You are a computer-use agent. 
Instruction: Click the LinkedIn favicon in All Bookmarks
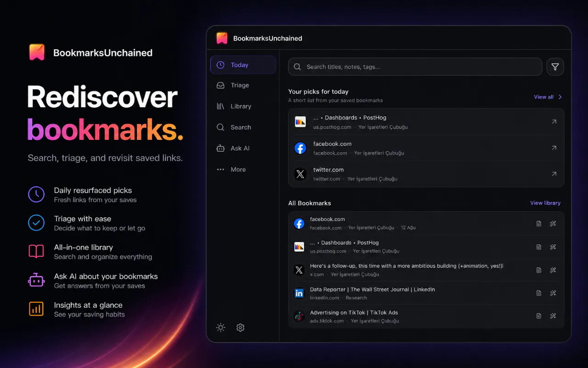(x=299, y=293)
